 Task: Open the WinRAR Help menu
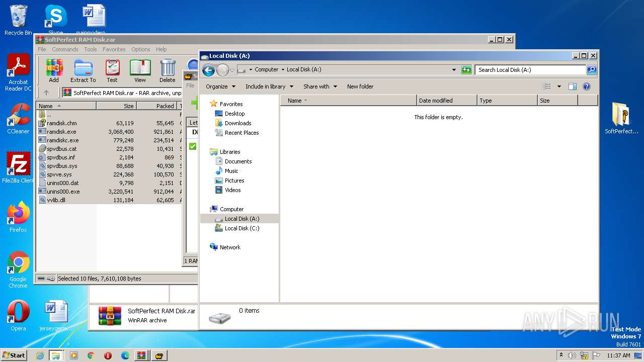click(x=161, y=49)
